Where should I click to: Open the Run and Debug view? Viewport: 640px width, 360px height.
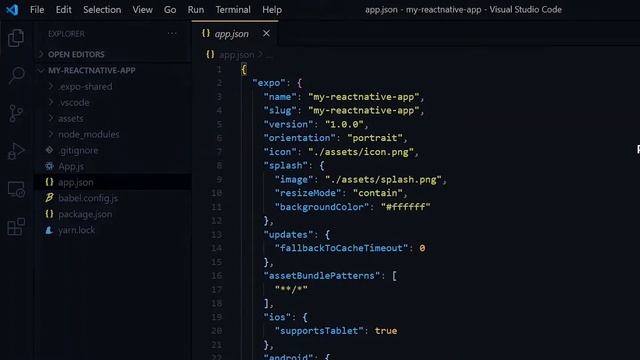(x=16, y=151)
